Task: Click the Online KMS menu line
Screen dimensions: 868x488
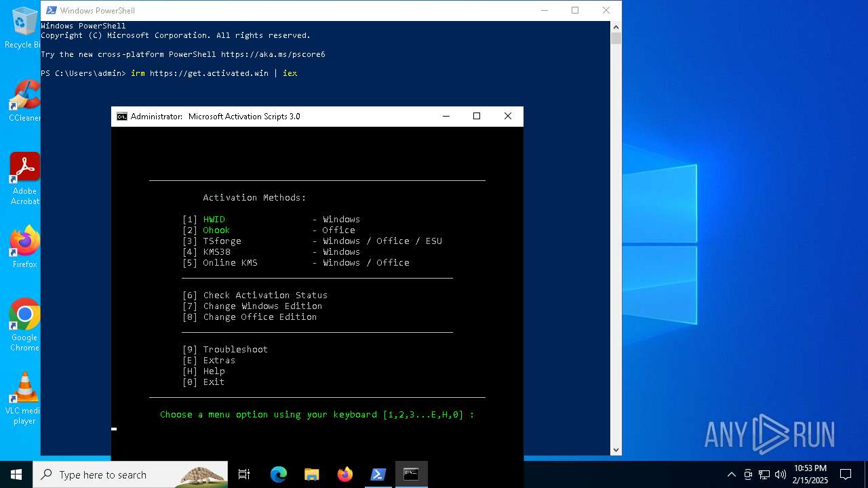Action: point(296,263)
